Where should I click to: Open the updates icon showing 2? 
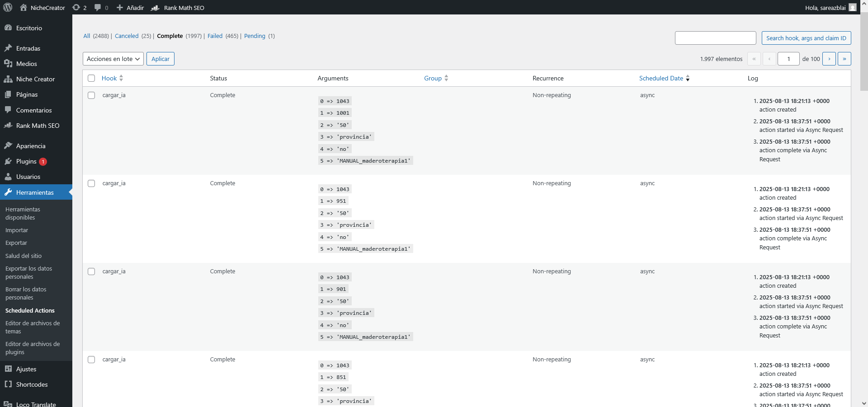coord(76,7)
